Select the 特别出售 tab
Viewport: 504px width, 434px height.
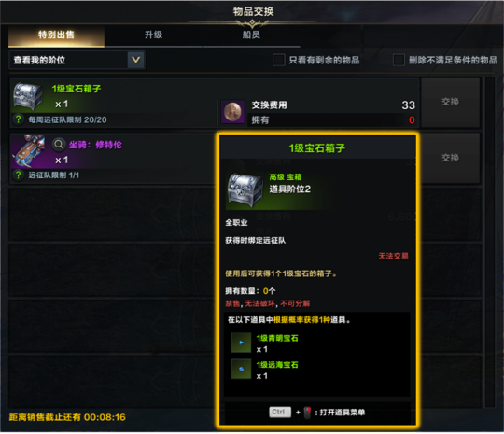[56, 35]
